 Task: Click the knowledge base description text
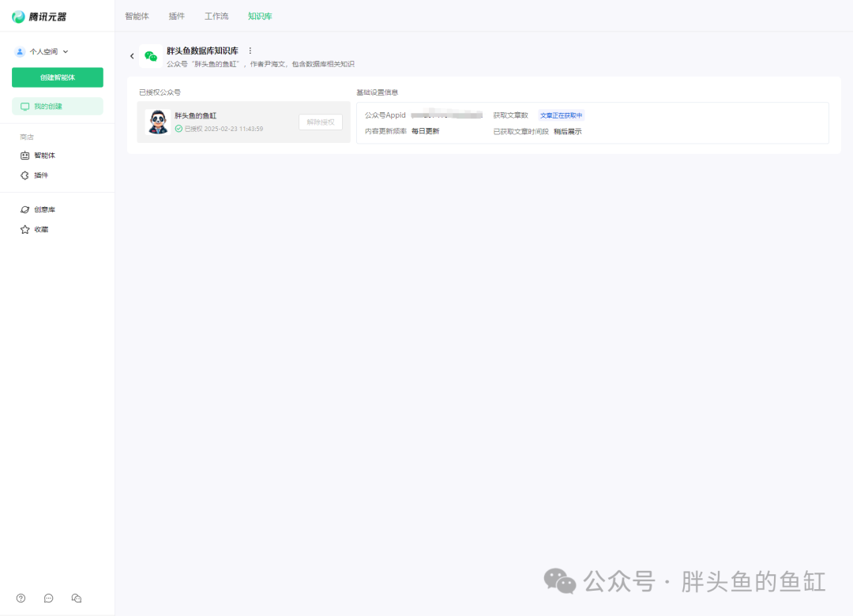click(x=261, y=64)
